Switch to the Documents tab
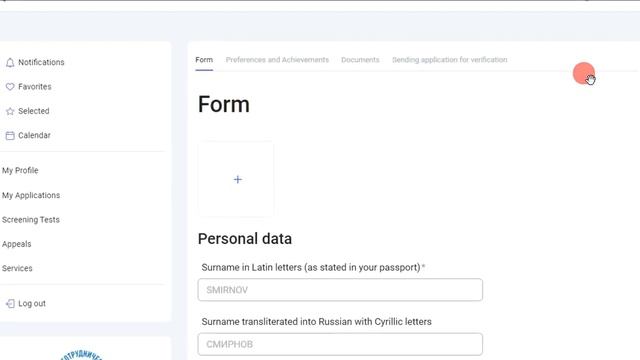Screen dimensions: 640x360 pos(360,60)
